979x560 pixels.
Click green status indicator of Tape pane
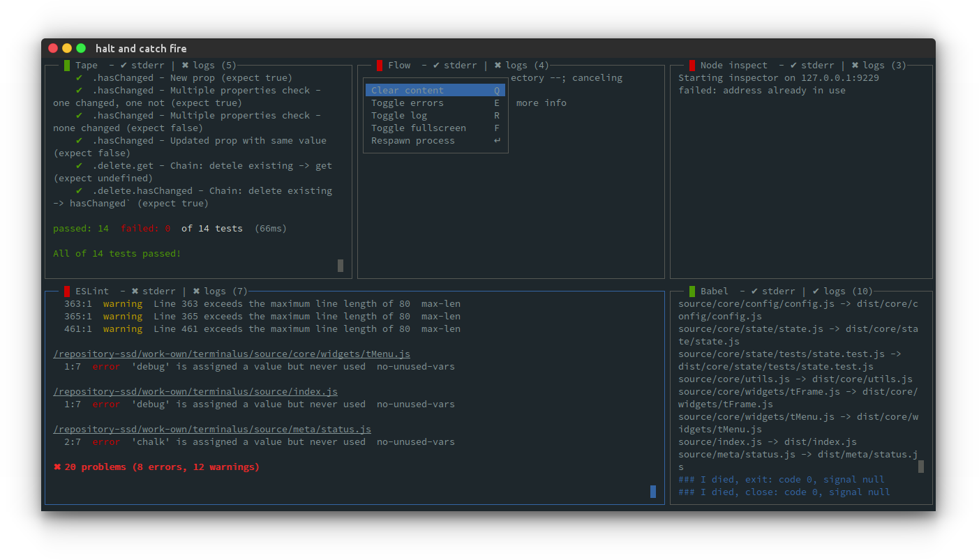tap(67, 65)
